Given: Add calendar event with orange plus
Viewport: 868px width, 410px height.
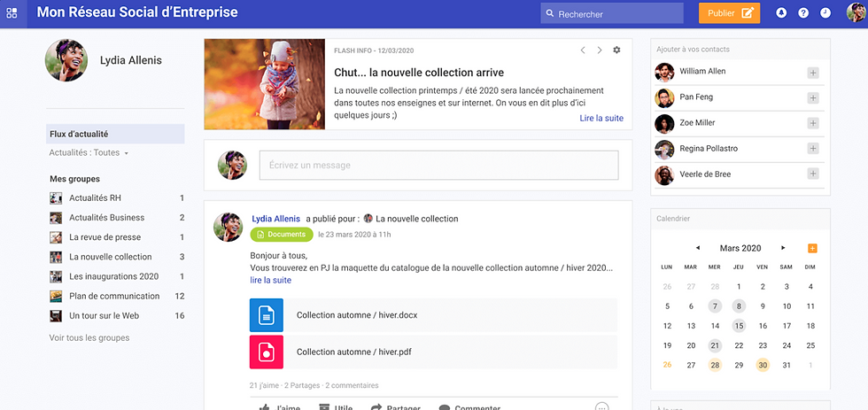Looking at the screenshot, I should point(812,249).
